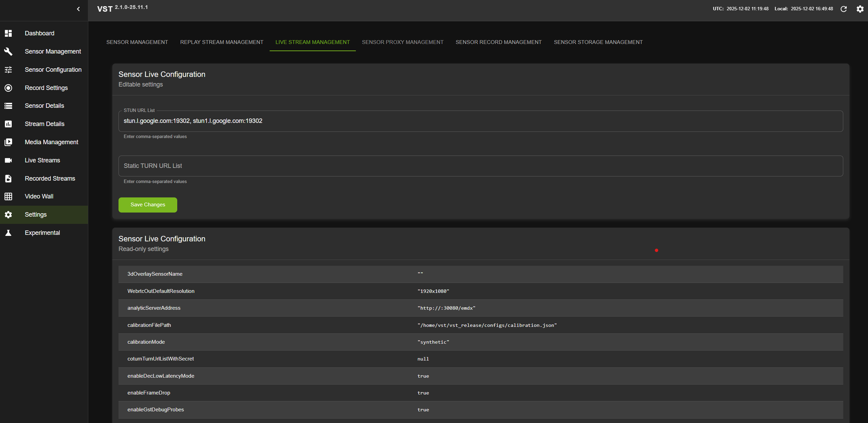Go to Stream Details in sidebar
Viewport: 868px width, 423px height.
tap(44, 124)
